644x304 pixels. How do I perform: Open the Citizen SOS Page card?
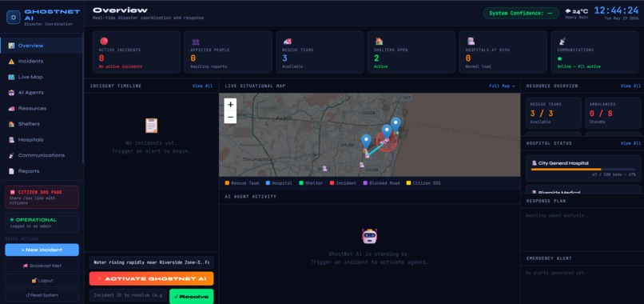[x=42, y=197]
